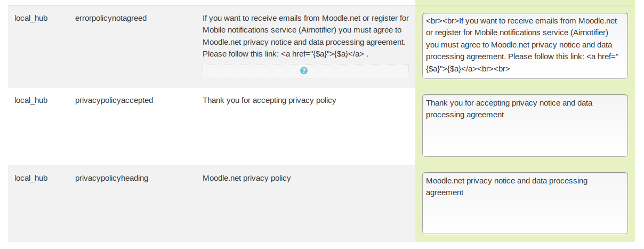644x249 pixels.
Task: Click the errorpolicynotagreed string identifier
Action: (x=111, y=18)
